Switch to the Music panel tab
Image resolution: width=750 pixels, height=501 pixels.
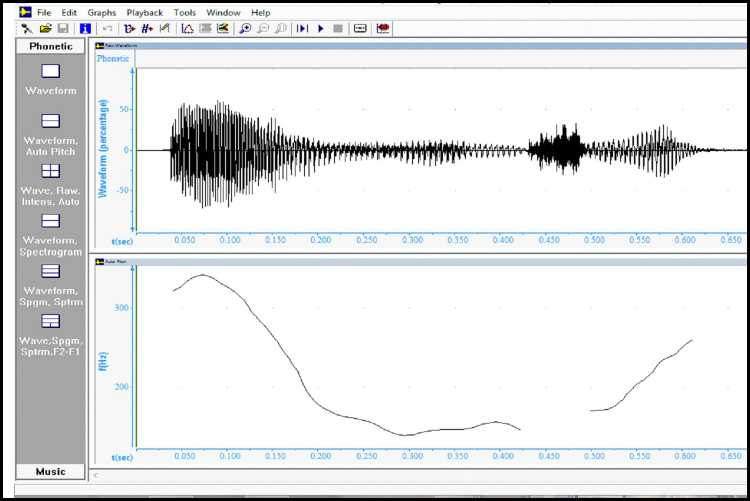pyautogui.click(x=50, y=471)
